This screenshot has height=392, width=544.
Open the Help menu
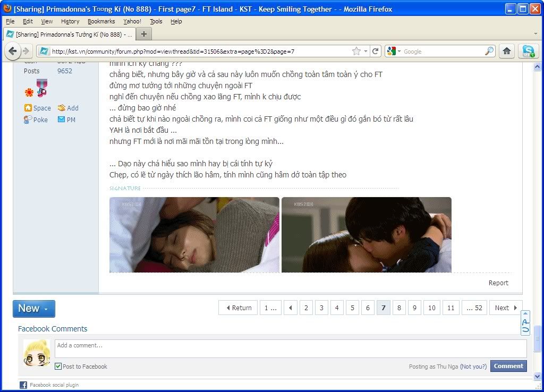(176, 21)
